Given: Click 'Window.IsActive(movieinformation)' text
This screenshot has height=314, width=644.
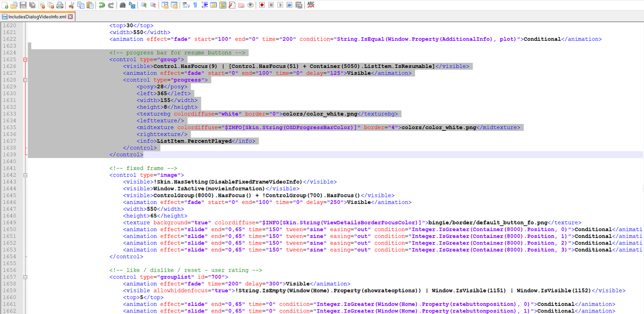Looking at the screenshot, I should tap(209, 189).
